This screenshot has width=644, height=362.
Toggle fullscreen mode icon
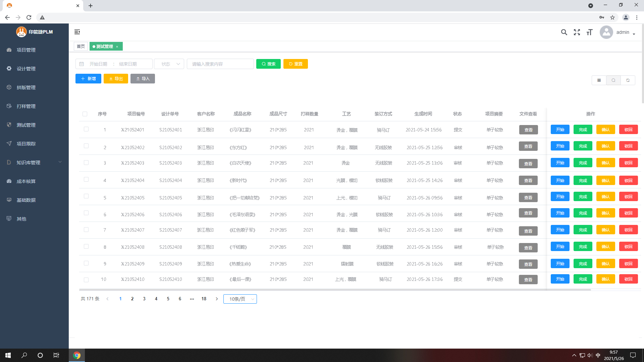[577, 32]
